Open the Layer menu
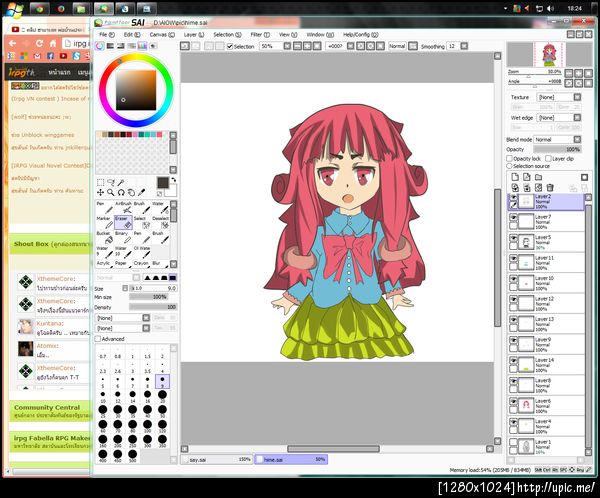 pyautogui.click(x=194, y=34)
